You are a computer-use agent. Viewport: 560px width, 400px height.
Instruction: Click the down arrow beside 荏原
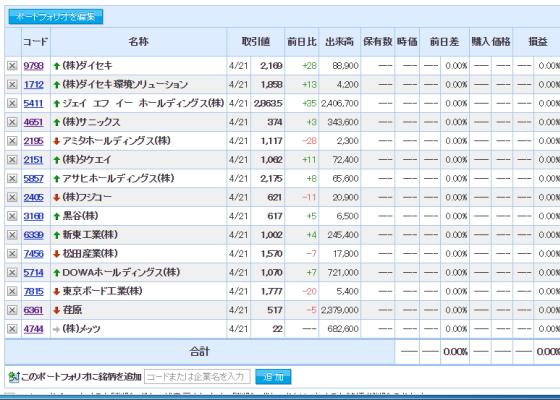pyautogui.click(x=56, y=310)
